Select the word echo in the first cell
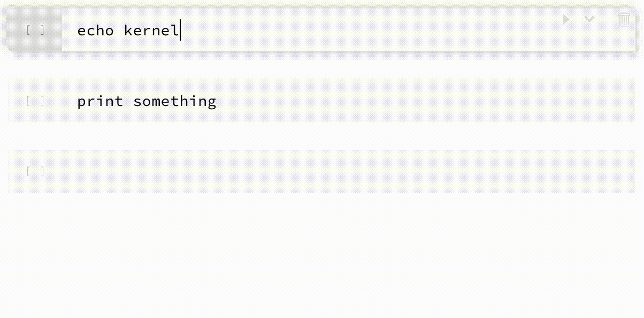The height and width of the screenshot is (318, 644). (96, 31)
